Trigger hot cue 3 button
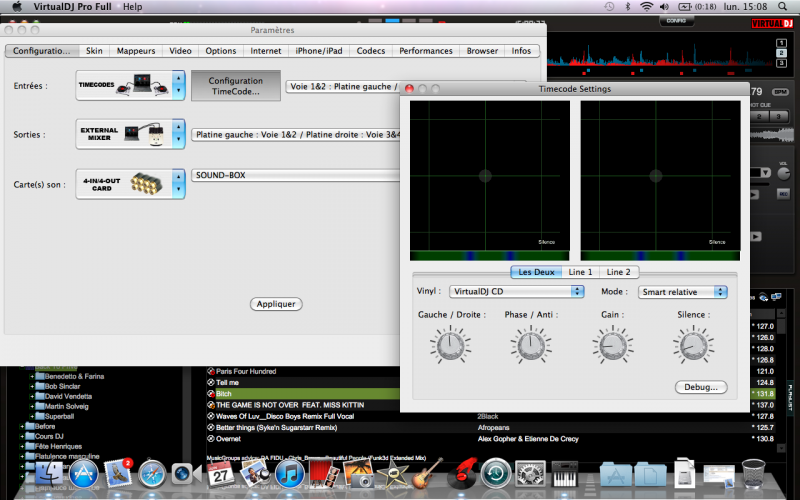The width and height of the screenshot is (800, 500). click(779, 116)
